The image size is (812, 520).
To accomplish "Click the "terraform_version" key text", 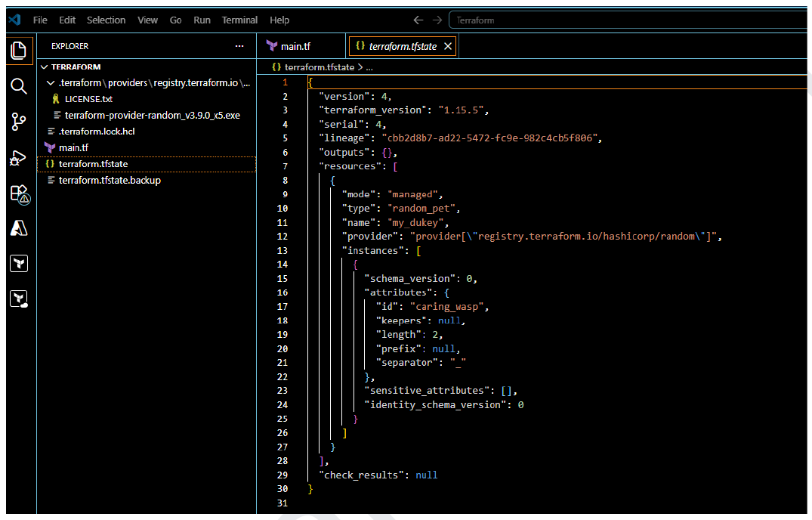I will [373, 110].
